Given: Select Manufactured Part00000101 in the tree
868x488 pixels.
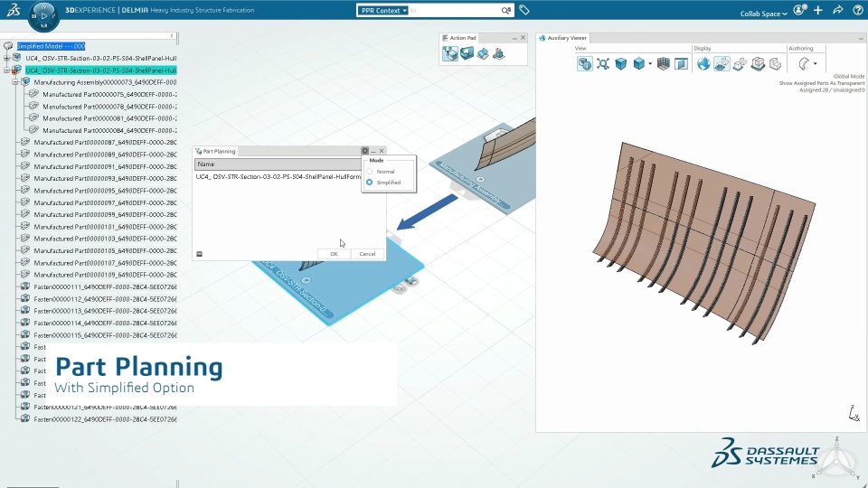Looking at the screenshot, I should (105, 227).
